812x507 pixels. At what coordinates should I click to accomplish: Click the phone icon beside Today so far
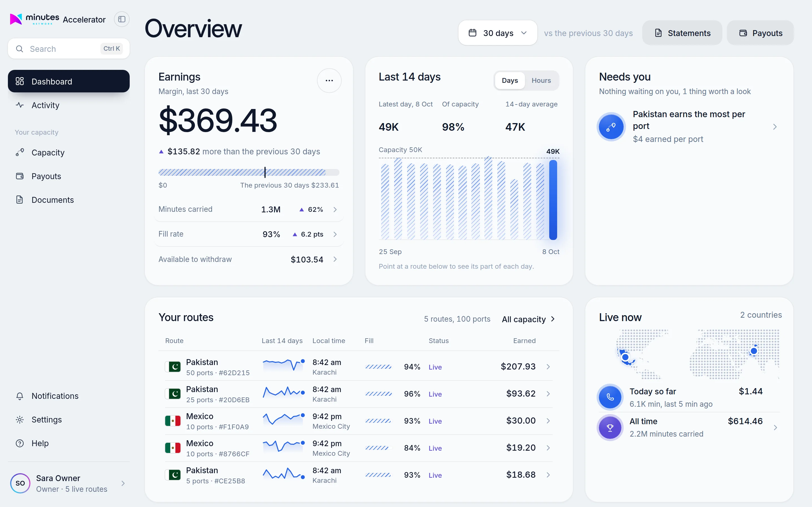pos(610,397)
